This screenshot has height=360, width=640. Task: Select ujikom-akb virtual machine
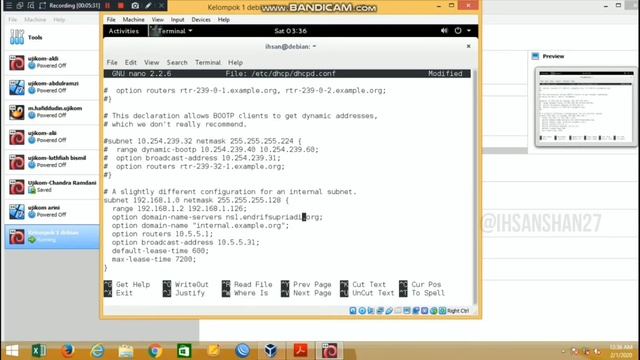51,62
